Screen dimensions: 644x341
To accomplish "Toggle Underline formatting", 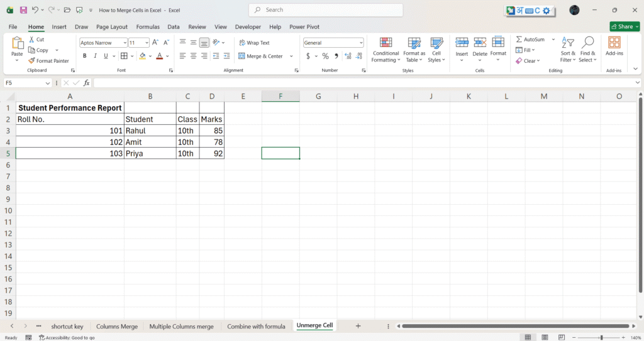I will [x=106, y=56].
